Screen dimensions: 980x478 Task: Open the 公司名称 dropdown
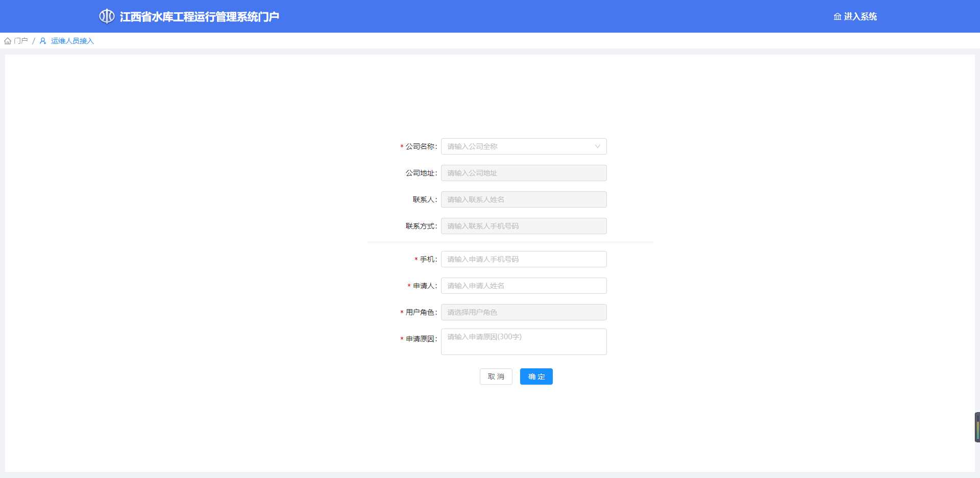524,146
